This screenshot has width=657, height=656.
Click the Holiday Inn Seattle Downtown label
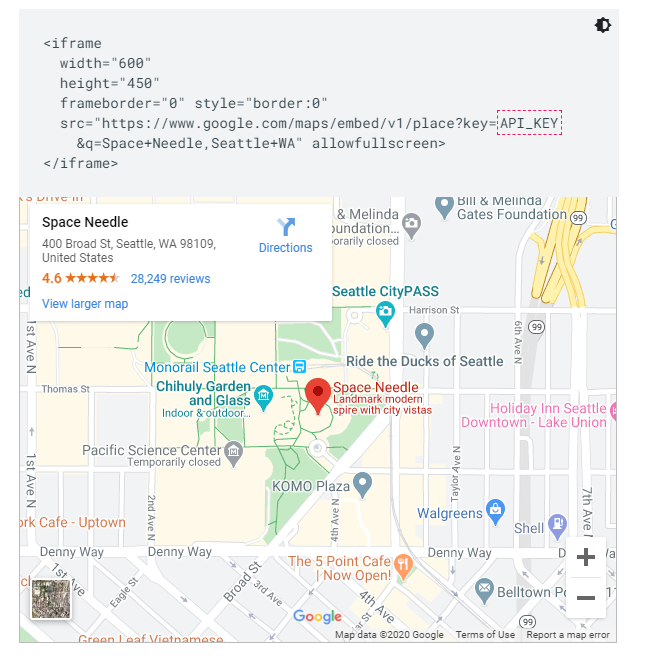coord(534,415)
